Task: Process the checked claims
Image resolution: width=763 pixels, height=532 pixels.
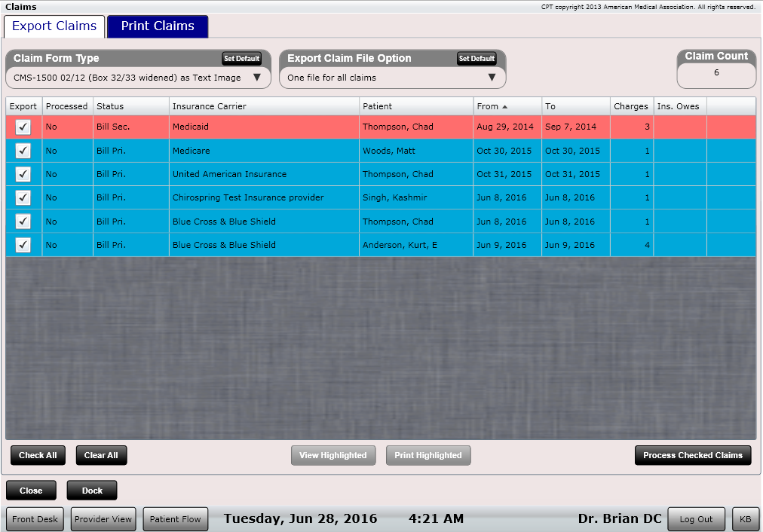Action: [692, 455]
